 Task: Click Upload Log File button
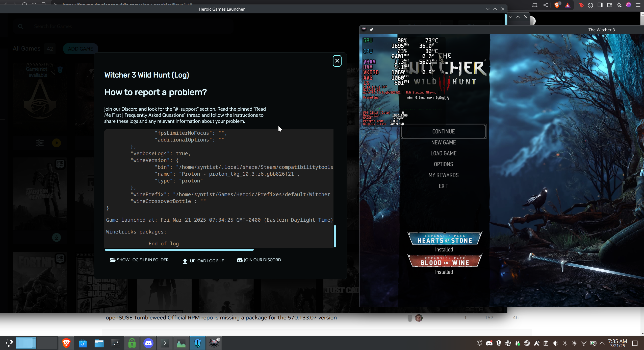coord(203,261)
